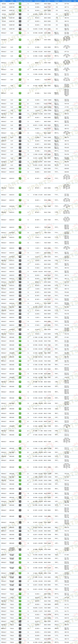Click petrol fuel icon in Kubistar D4F 712 row

pos(20,7)
